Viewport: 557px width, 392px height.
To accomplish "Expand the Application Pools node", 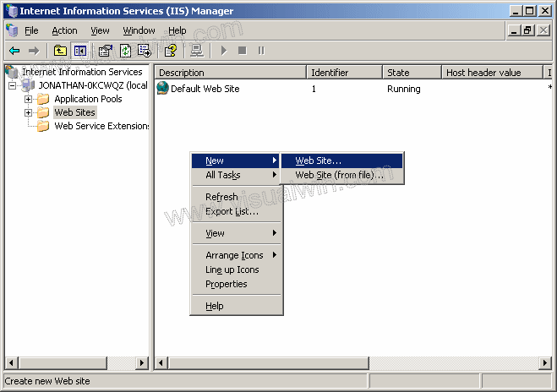I will click(28, 99).
